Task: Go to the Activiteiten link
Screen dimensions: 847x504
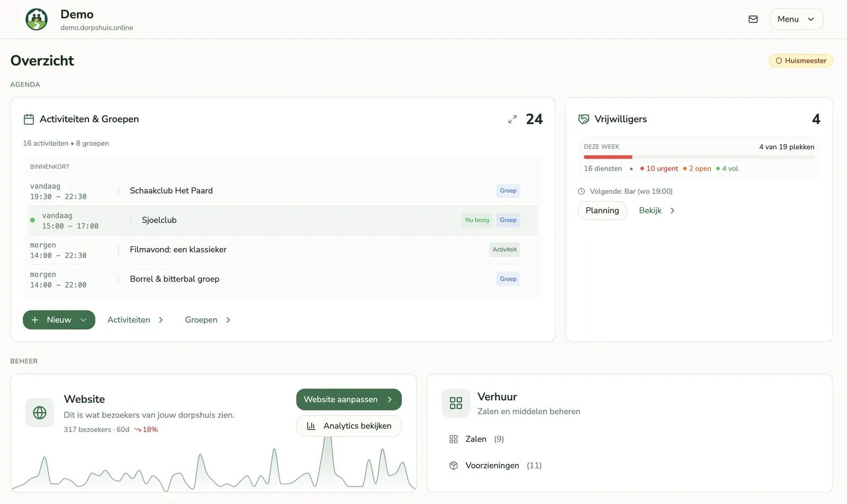Action: (129, 320)
